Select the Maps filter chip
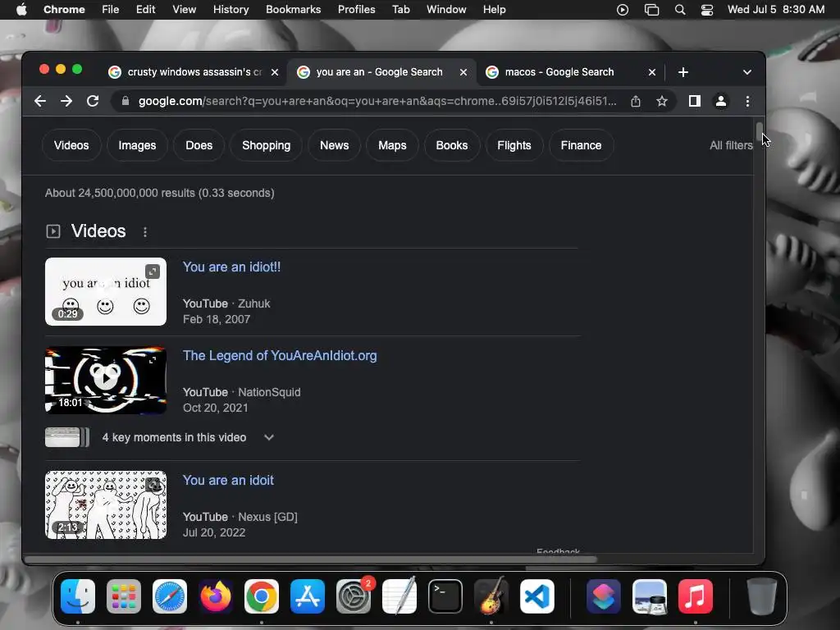This screenshot has width=840, height=630. 392,145
